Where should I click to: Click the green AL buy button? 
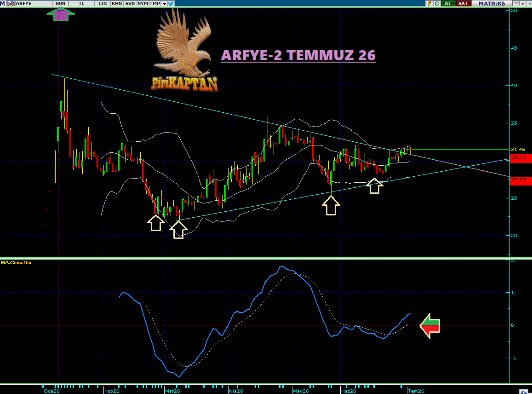point(448,3)
